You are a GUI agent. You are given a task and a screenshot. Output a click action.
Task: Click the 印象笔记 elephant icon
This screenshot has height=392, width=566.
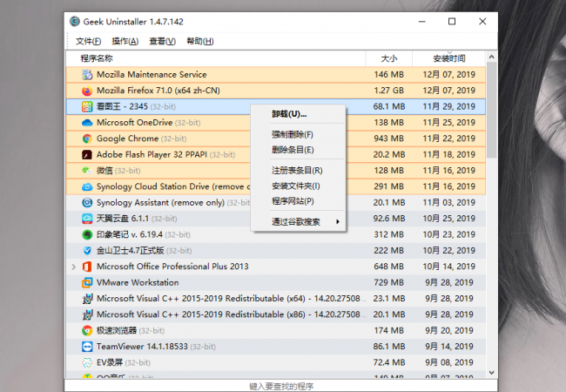click(x=87, y=234)
